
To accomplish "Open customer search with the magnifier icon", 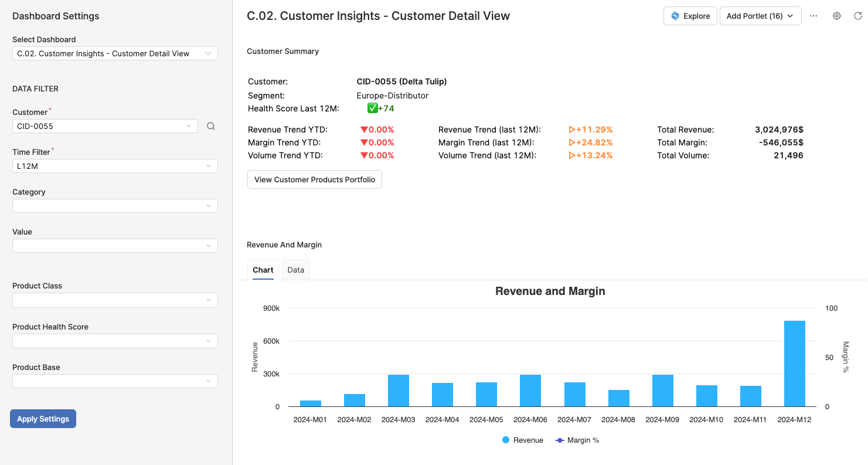I will 210,125.
